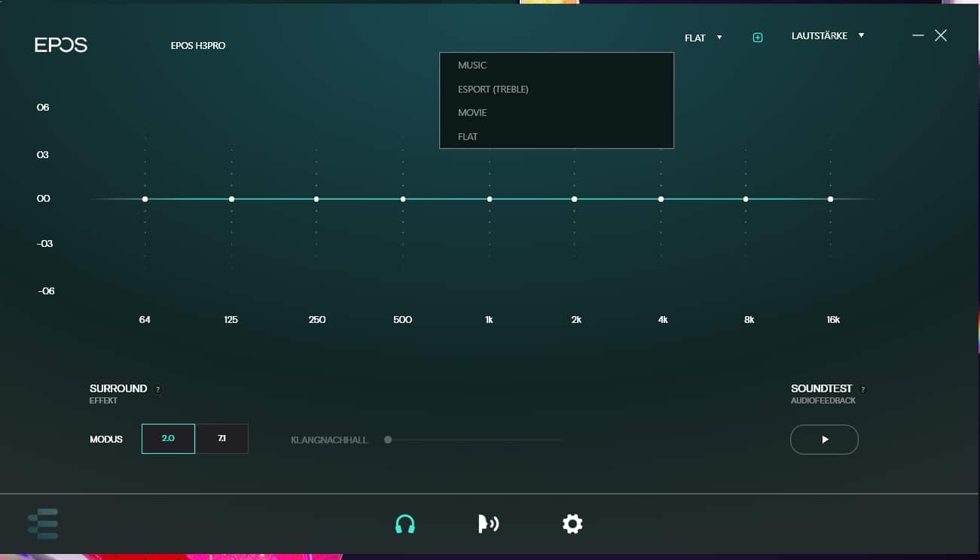
Task: Open the gear settings icon
Action: 572,524
